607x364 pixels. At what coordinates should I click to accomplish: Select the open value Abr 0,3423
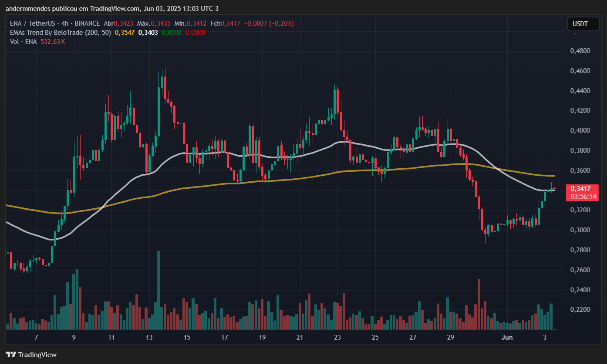point(118,23)
